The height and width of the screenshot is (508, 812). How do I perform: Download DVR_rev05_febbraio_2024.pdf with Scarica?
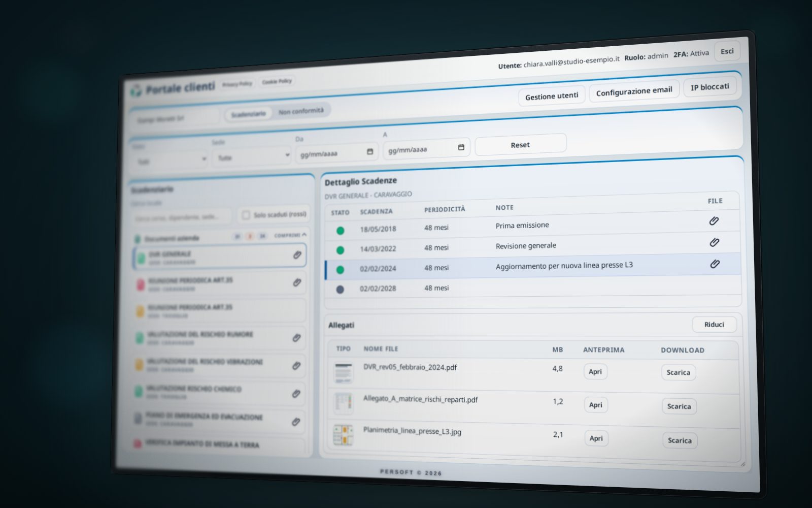click(679, 372)
